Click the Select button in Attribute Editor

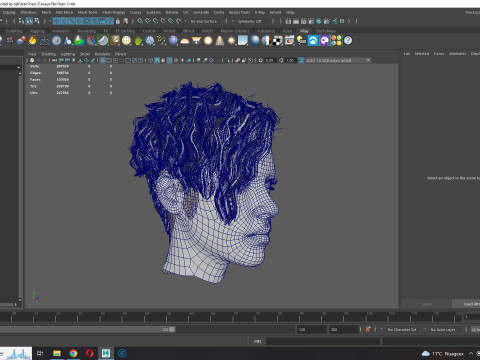[x=426, y=304]
